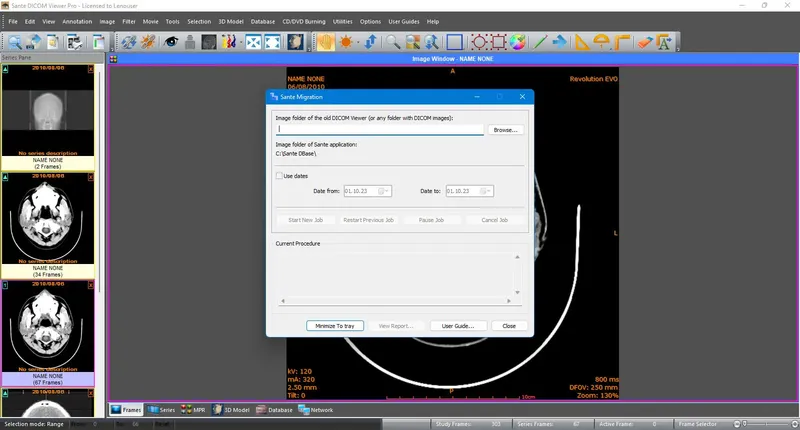
Task: Open the Utilities menu
Action: 342,21
